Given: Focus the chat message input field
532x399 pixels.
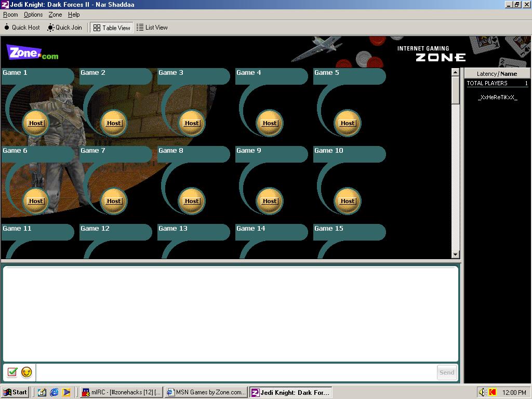Looking at the screenshot, I should coord(236,373).
